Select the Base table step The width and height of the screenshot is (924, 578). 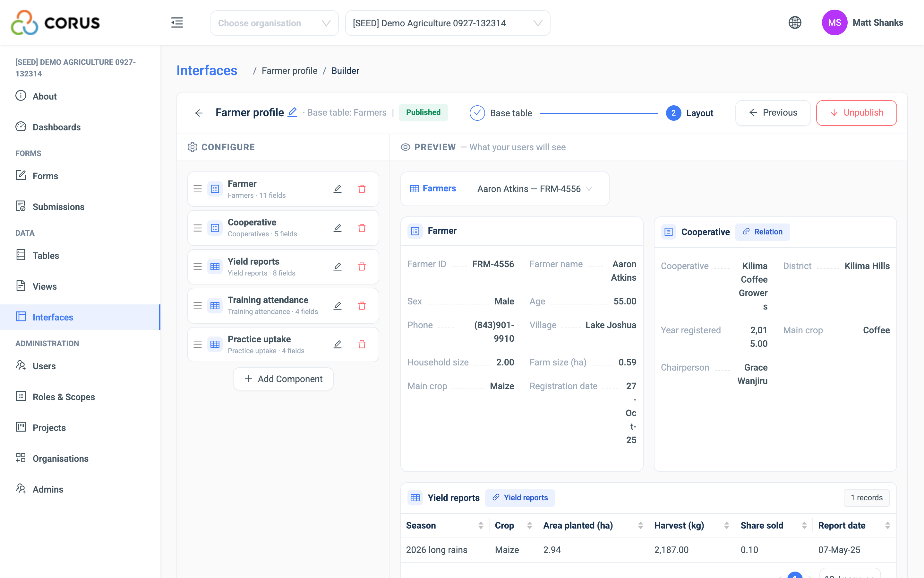pyautogui.click(x=501, y=113)
